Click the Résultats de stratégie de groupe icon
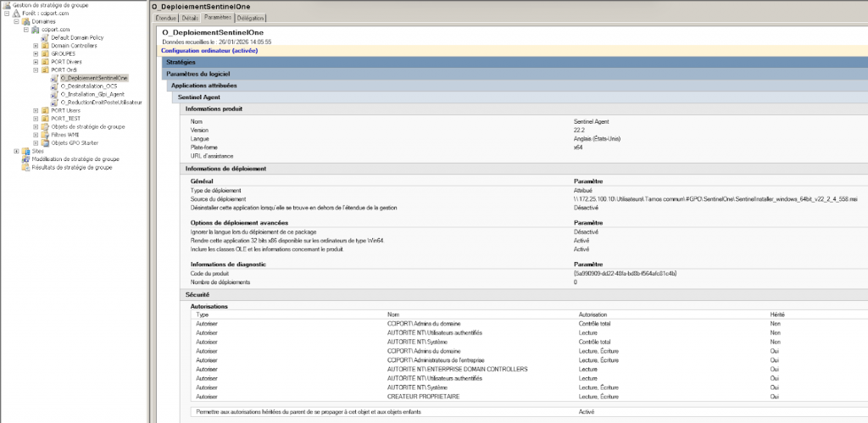 [x=25, y=167]
